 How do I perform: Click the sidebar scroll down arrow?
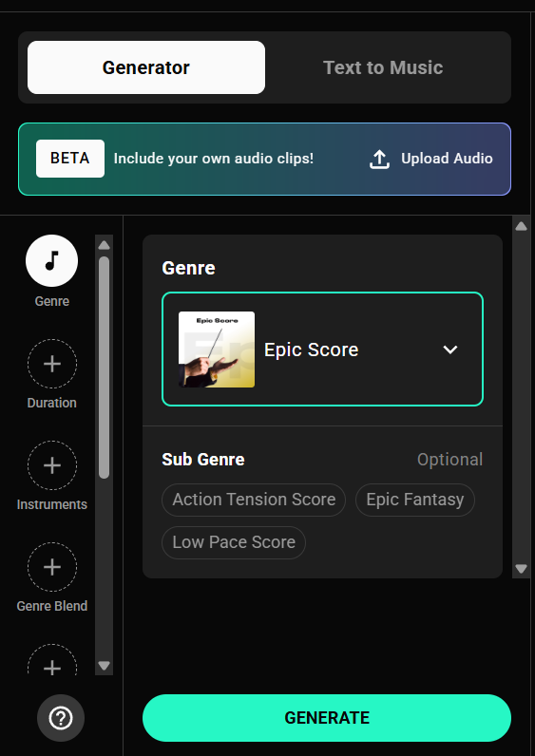click(x=104, y=666)
